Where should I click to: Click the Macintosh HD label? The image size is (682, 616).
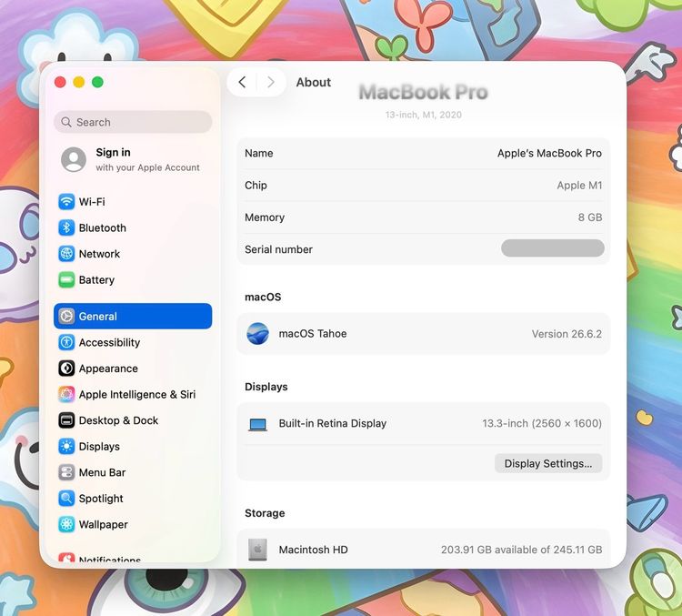click(x=313, y=550)
